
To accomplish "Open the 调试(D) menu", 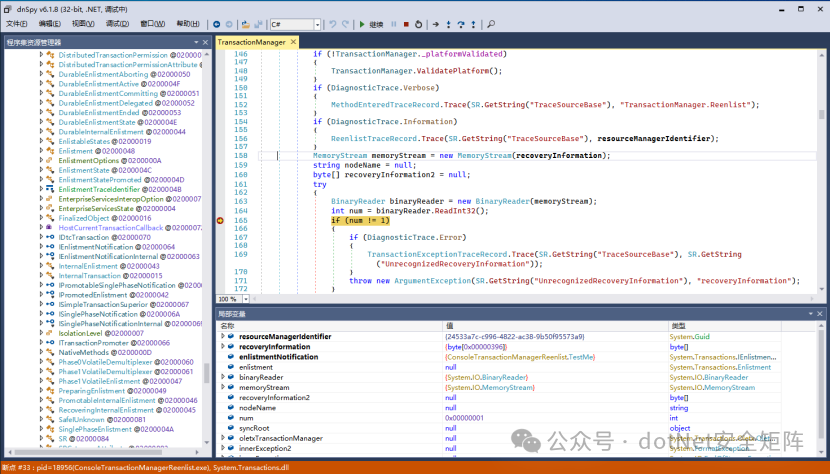I will (117, 23).
